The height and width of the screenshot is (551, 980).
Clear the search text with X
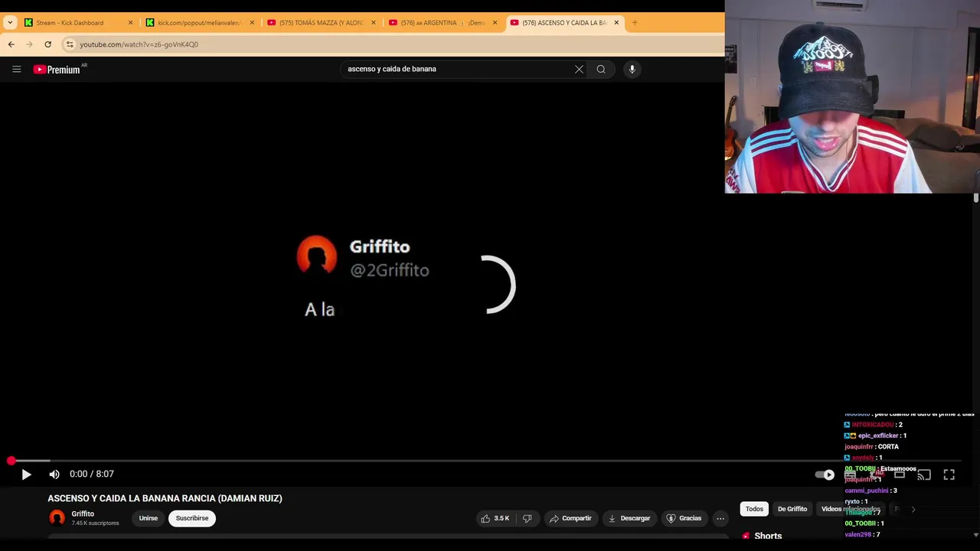579,69
